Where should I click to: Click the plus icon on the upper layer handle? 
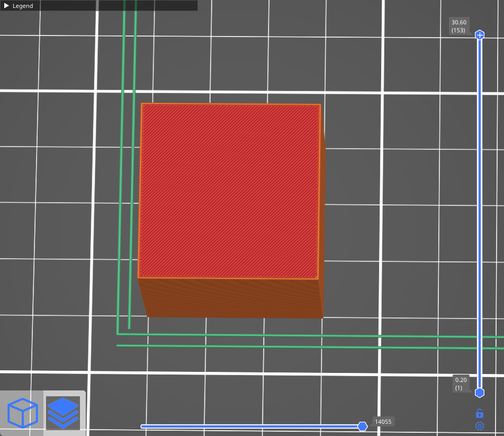[479, 34]
